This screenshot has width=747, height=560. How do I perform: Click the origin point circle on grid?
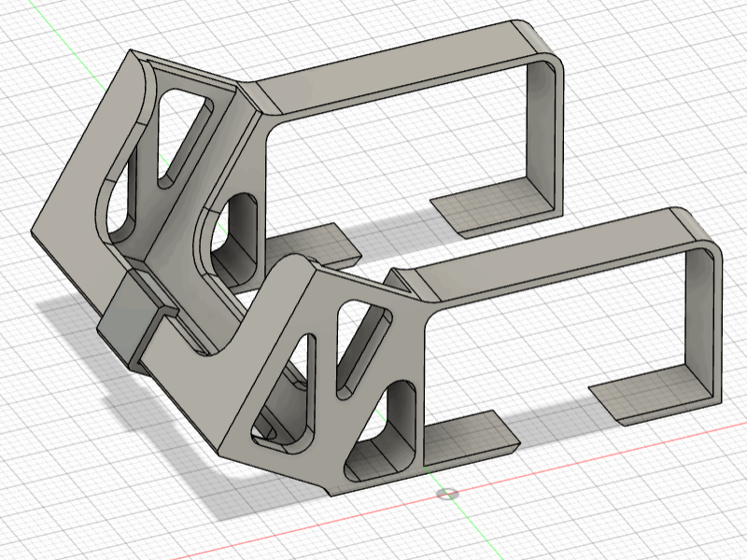click(x=447, y=495)
